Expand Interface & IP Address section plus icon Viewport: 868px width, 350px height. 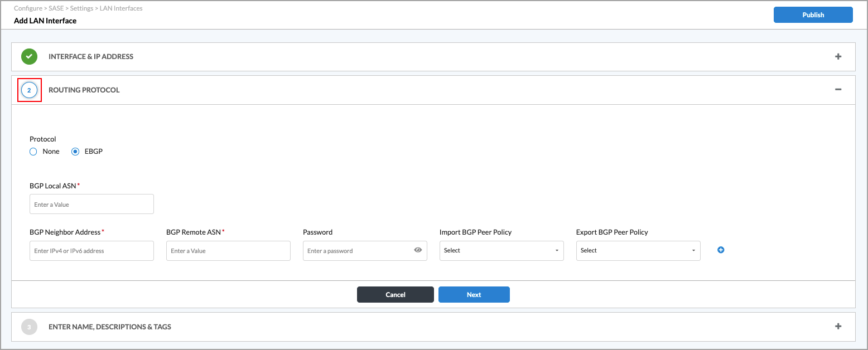[x=838, y=56]
